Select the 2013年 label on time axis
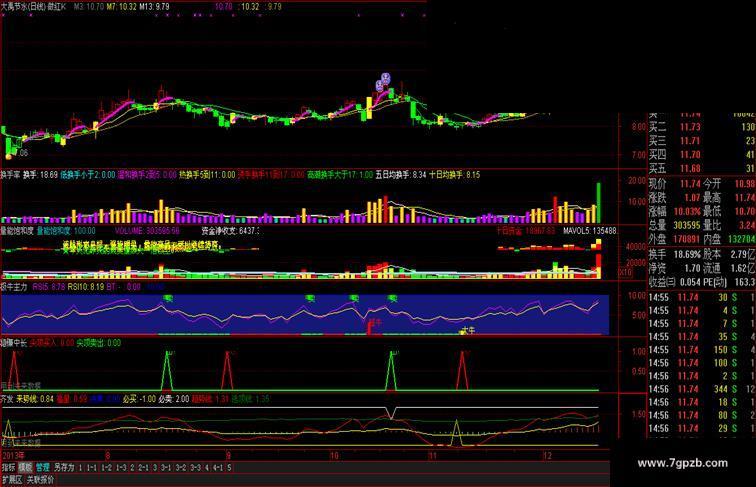Screen dimensions: 756x487 [x=14, y=455]
